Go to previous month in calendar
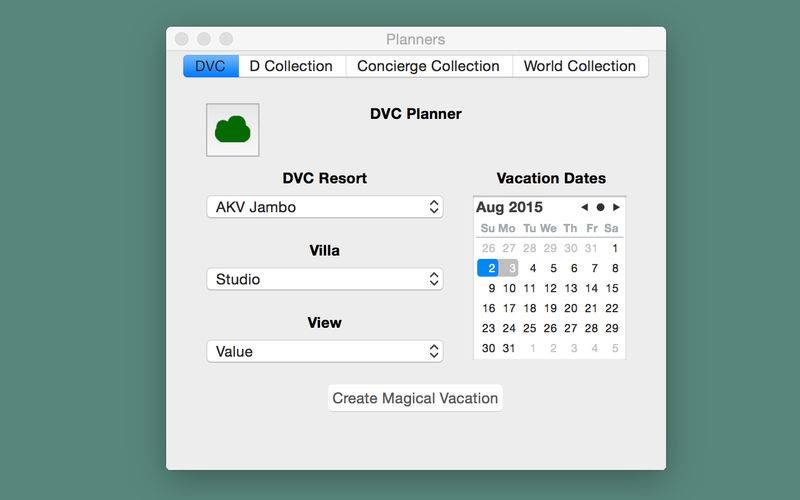Image resolution: width=800 pixels, height=500 pixels. tap(585, 207)
